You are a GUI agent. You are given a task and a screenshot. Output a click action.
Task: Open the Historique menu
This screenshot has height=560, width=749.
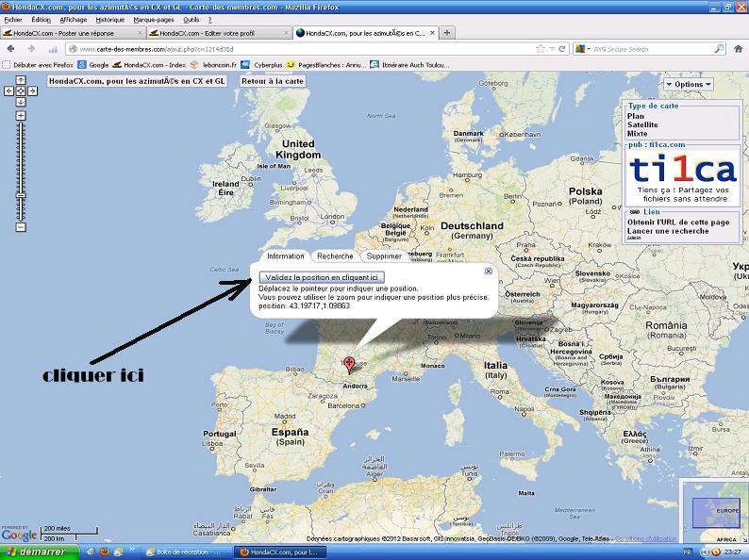[109, 20]
